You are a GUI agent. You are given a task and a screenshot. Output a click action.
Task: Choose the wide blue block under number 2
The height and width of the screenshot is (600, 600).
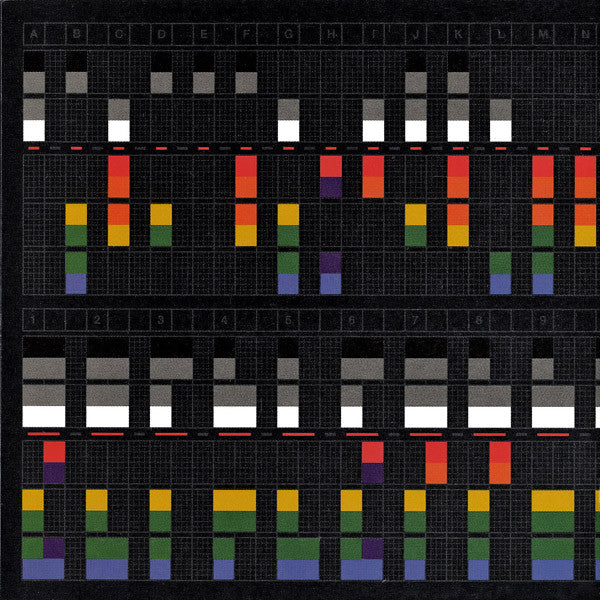click(107, 569)
